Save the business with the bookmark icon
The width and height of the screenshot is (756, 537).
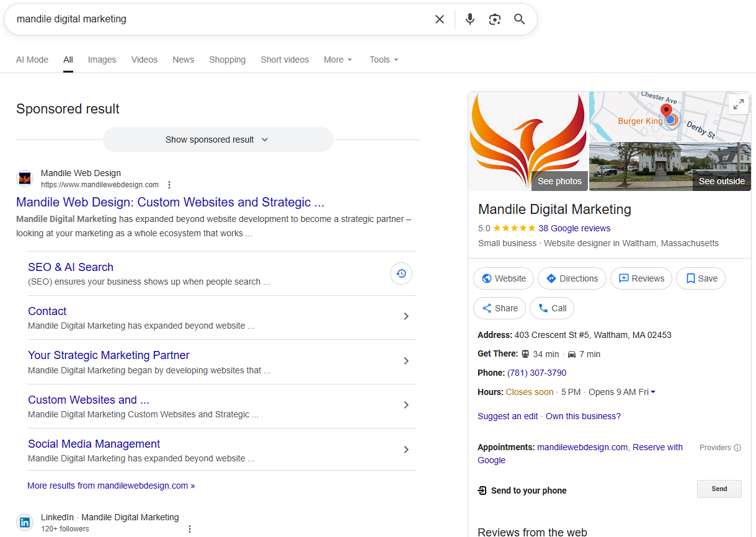pyautogui.click(x=701, y=278)
